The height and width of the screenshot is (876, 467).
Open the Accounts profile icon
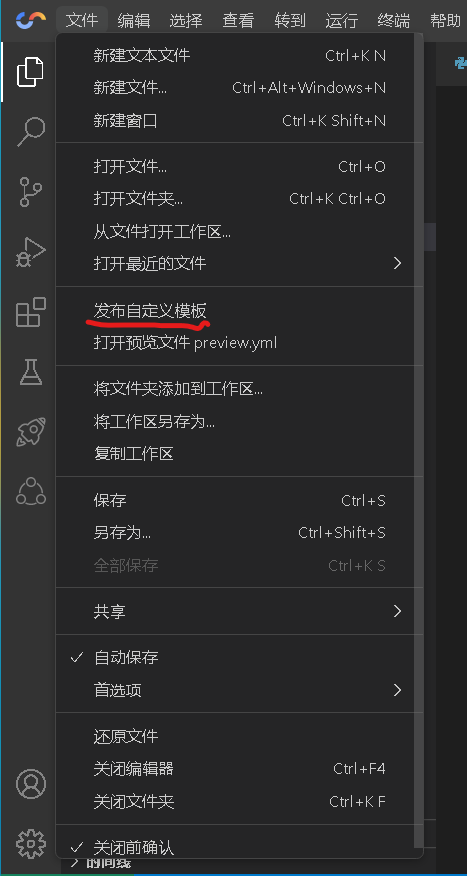pos(31,784)
